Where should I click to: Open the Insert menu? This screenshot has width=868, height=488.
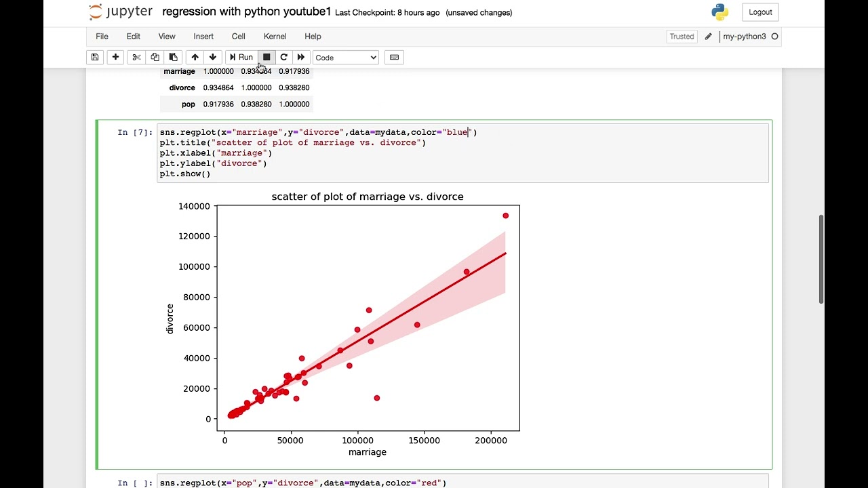point(203,37)
